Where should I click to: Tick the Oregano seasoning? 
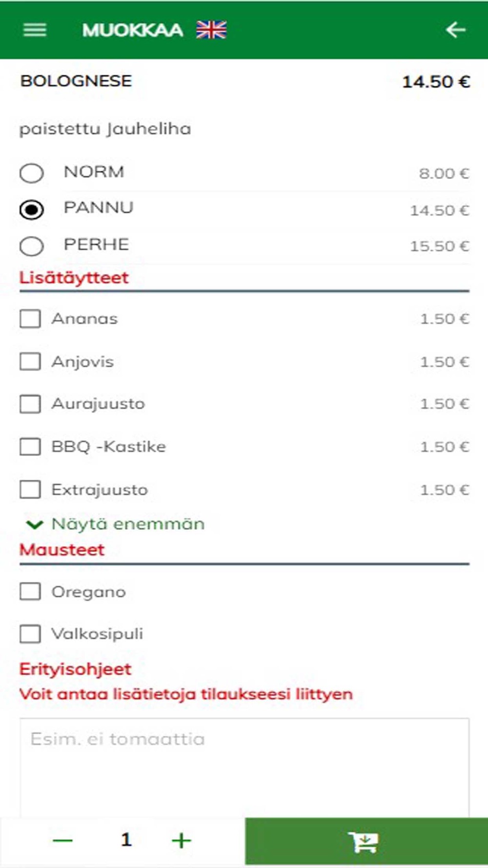pyautogui.click(x=30, y=591)
